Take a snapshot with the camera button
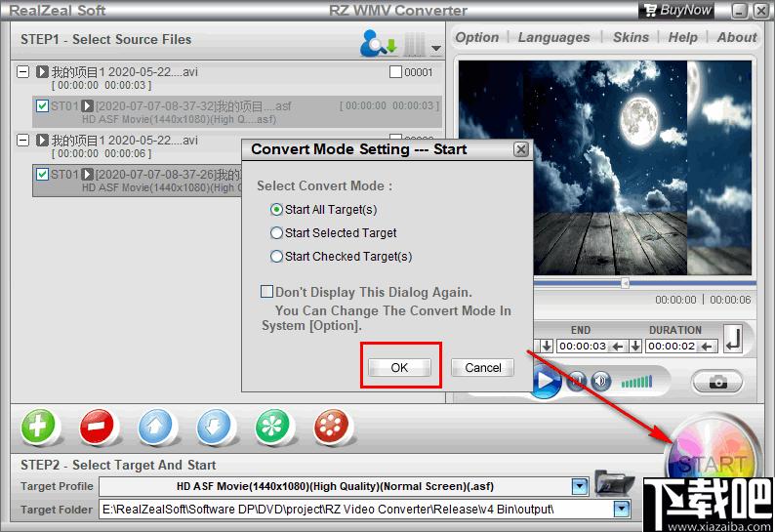 [x=717, y=383]
